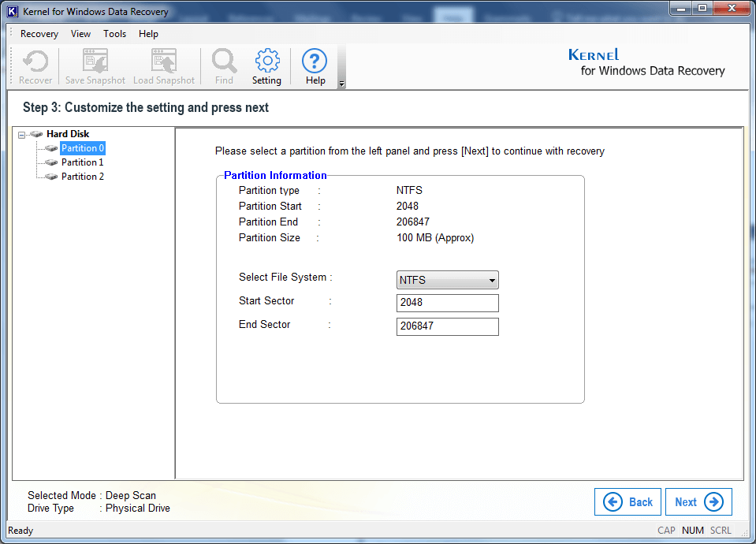Click the NUM indicator in status bar
Image resolution: width=756 pixels, height=544 pixels.
click(x=693, y=531)
